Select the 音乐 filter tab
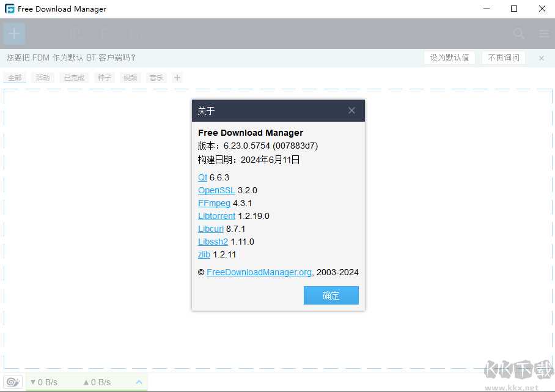555x392 pixels. 156,78
